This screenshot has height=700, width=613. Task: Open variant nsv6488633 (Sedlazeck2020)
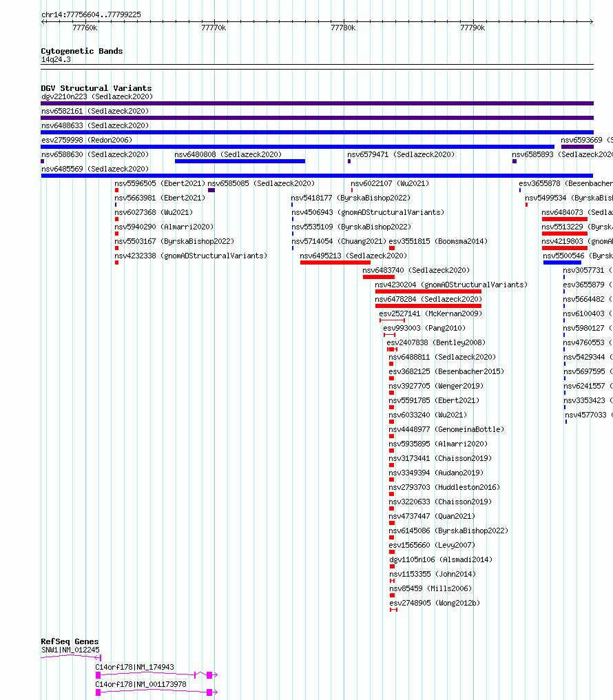coord(95,125)
